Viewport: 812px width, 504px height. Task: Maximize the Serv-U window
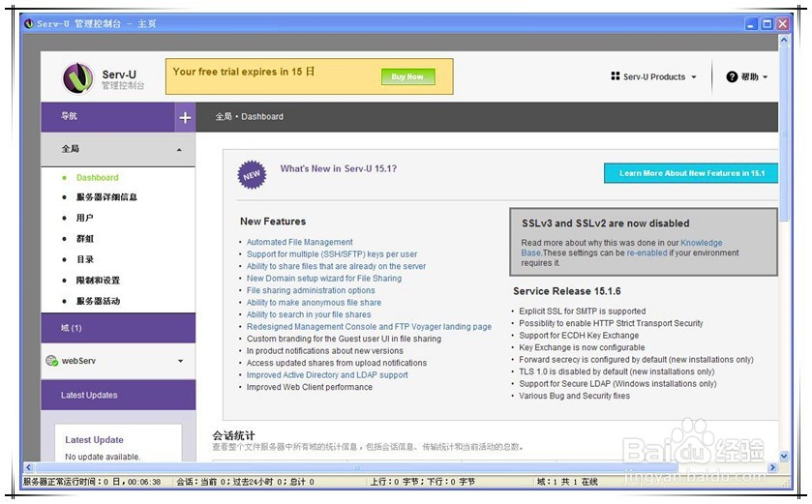[767, 24]
